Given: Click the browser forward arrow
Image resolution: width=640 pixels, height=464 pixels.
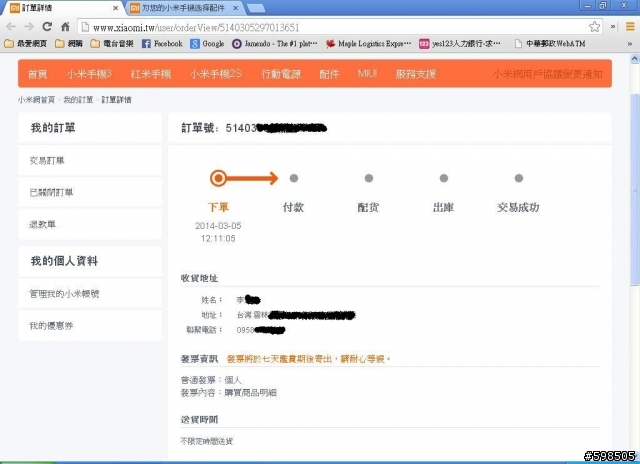Looking at the screenshot, I should coord(29,27).
